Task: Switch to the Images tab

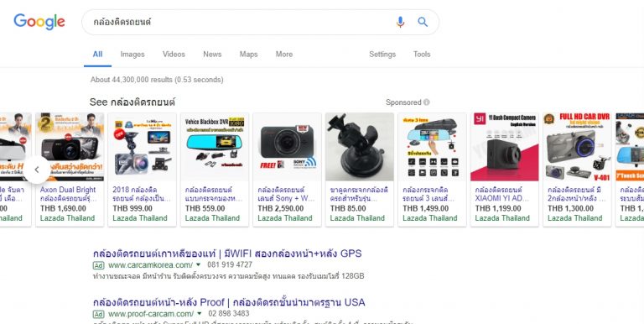Action: 132,55
